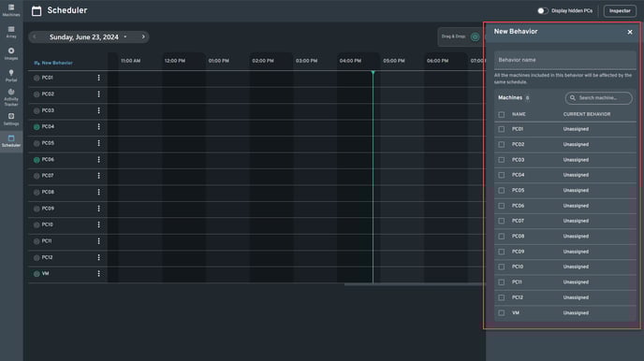This screenshot has height=361, width=644.
Task: Click the PC06 green status indicator
Action: click(x=37, y=160)
